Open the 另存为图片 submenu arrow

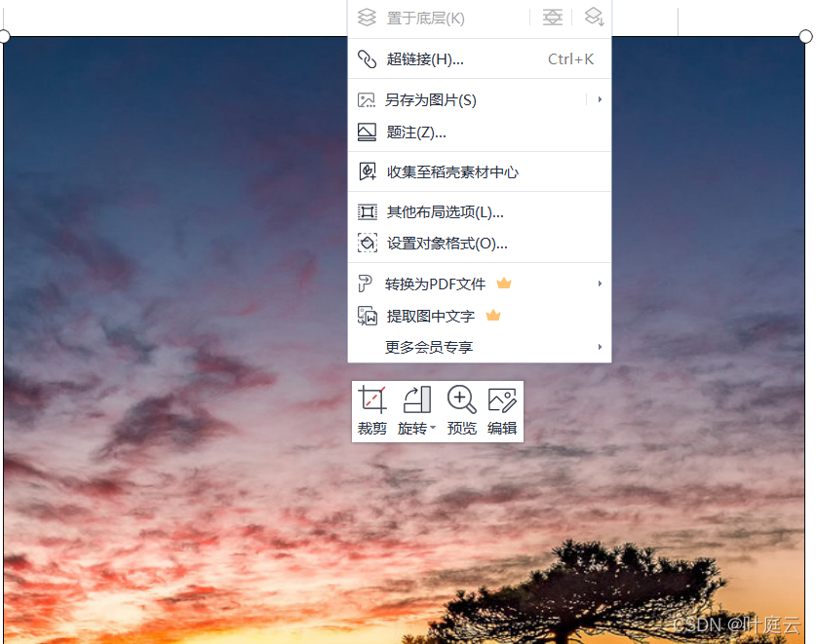[x=600, y=99]
